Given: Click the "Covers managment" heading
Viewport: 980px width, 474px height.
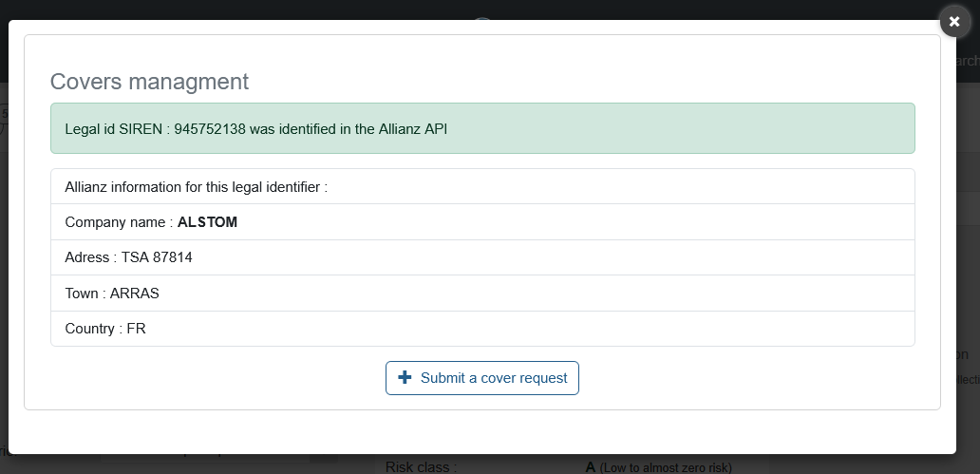Looking at the screenshot, I should 149,81.
